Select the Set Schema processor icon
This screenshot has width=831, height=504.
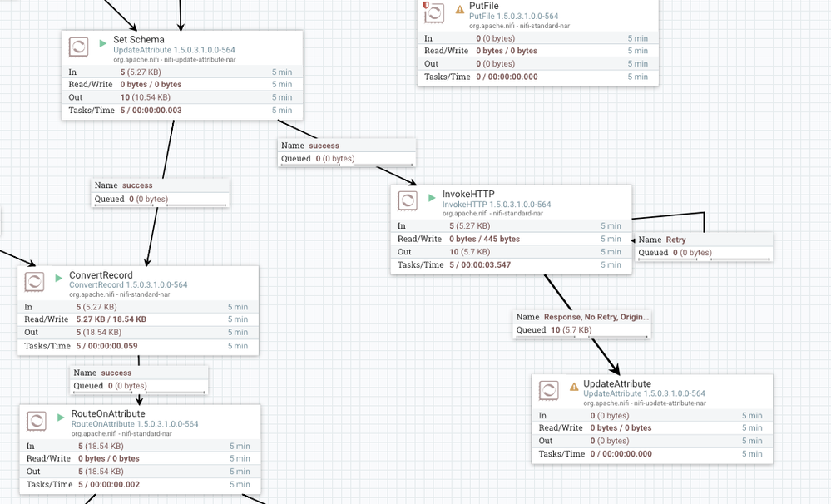click(x=78, y=47)
